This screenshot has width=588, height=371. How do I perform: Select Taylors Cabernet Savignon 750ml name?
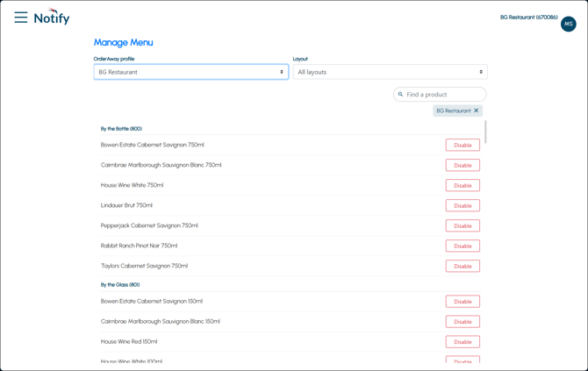tap(144, 266)
